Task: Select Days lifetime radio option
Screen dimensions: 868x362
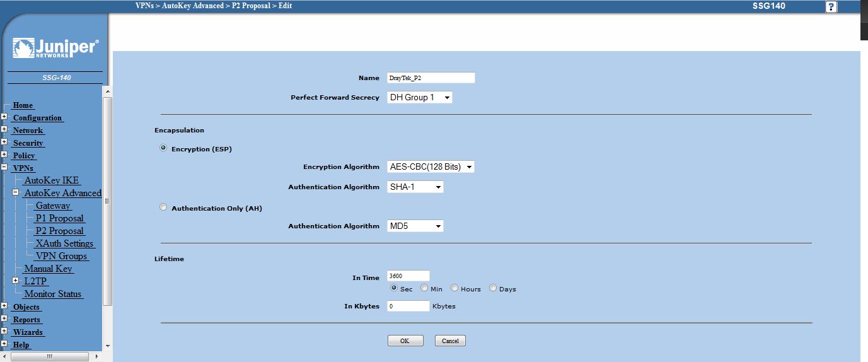Action: [493, 288]
